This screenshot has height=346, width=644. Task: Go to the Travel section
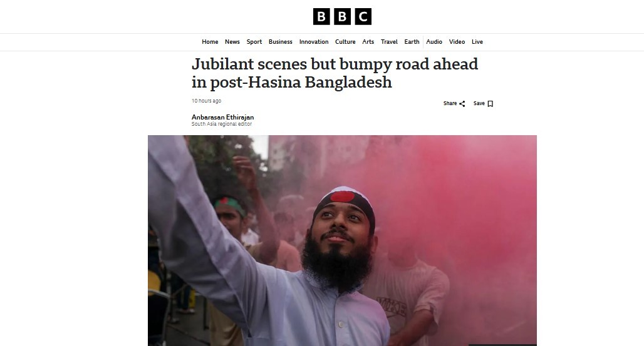pos(389,42)
